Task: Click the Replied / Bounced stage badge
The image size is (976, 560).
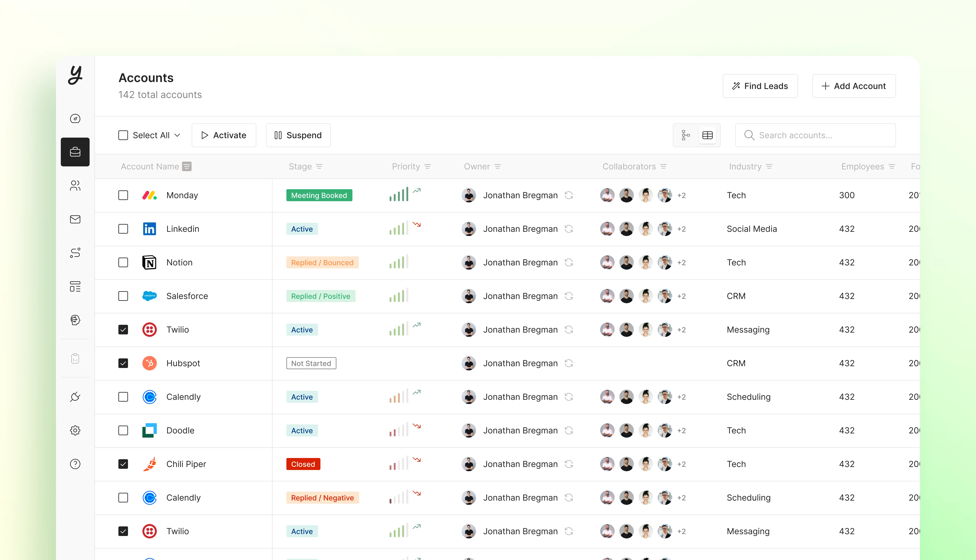Action: click(x=322, y=262)
